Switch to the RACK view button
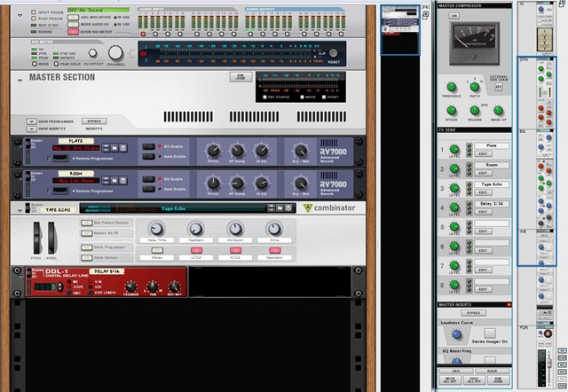The height and width of the screenshot is (392, 568). (493, 371)
